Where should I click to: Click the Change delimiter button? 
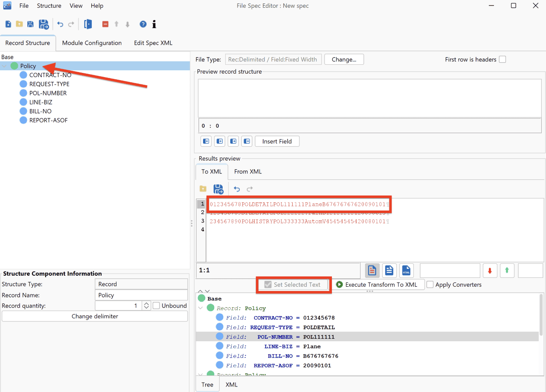95,316
